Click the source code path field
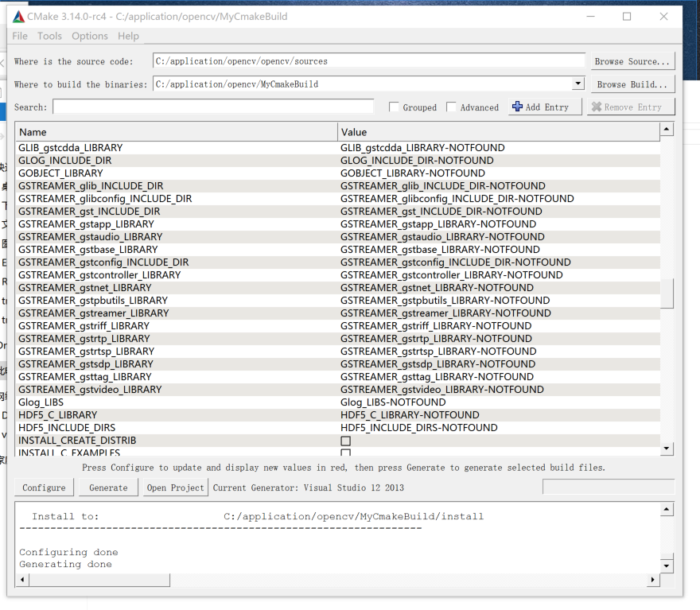The width and height of the screenshot is (700, 610). click(369, 60)
